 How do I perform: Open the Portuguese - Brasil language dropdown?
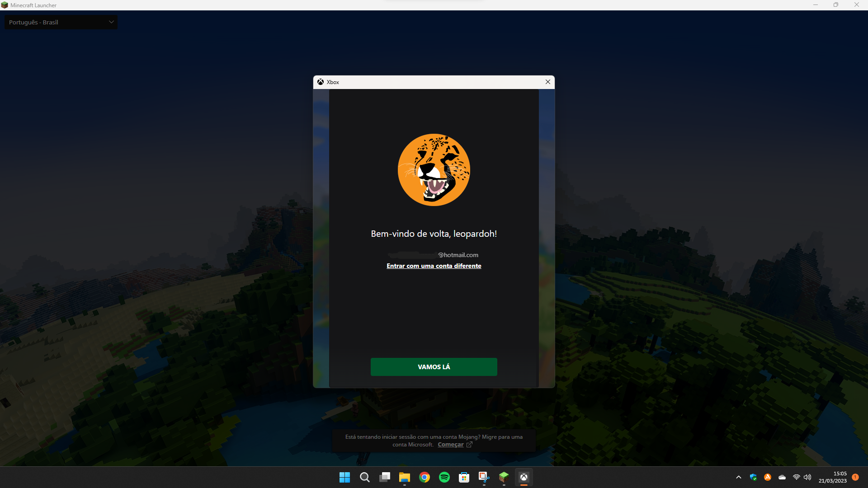[x=61, y=22]
